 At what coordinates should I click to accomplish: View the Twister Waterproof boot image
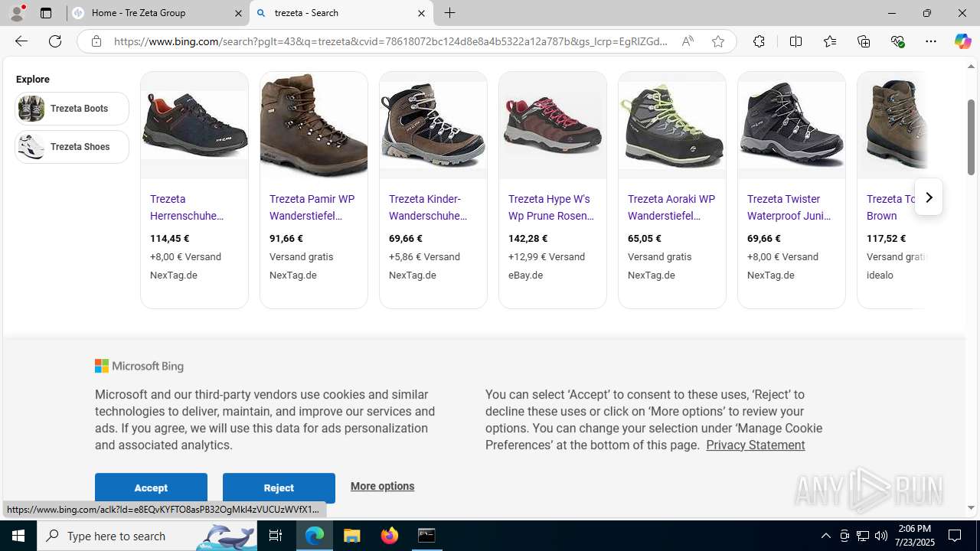click(792, 126)
